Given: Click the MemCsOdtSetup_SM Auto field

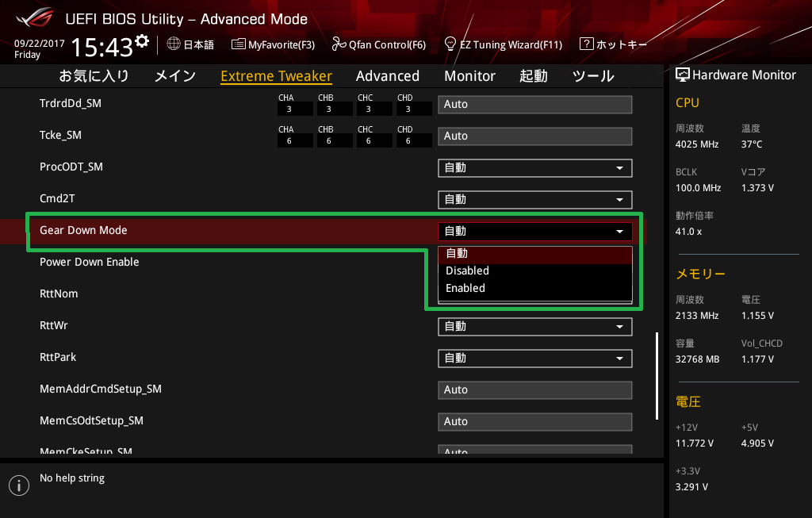Looking at the screenshot, I should [x=535, y=422].
